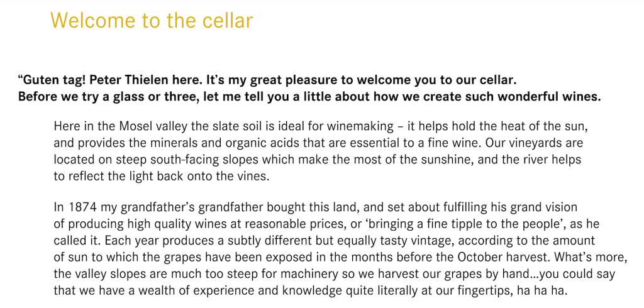Click the words 'Mosel valley' in first paragraph
The image size is (644, 308).
pos(154,126)
